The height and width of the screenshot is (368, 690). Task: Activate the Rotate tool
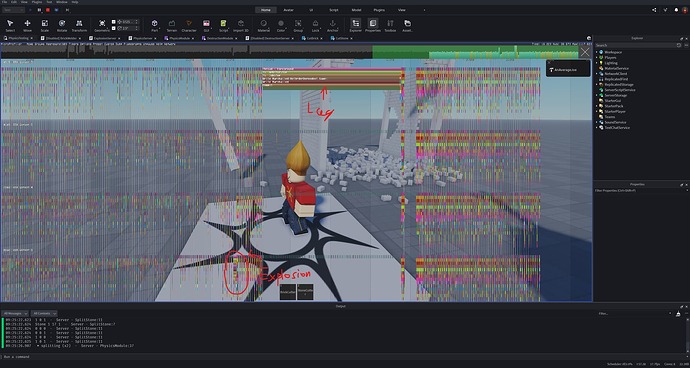click(x=62, y=26)
